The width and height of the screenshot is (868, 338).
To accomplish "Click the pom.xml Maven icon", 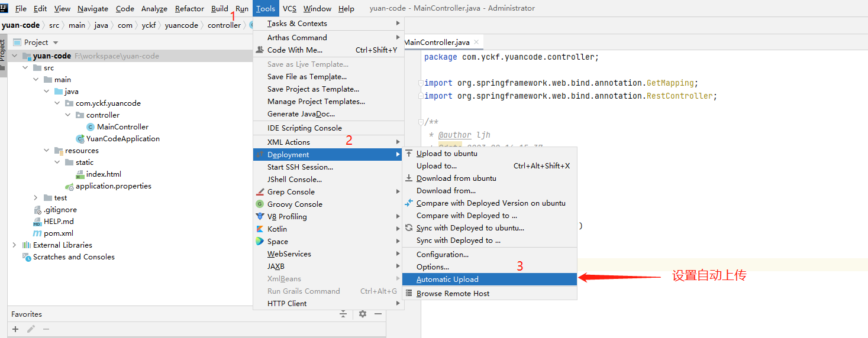I will pyautogui.click(x=37, y=233).
